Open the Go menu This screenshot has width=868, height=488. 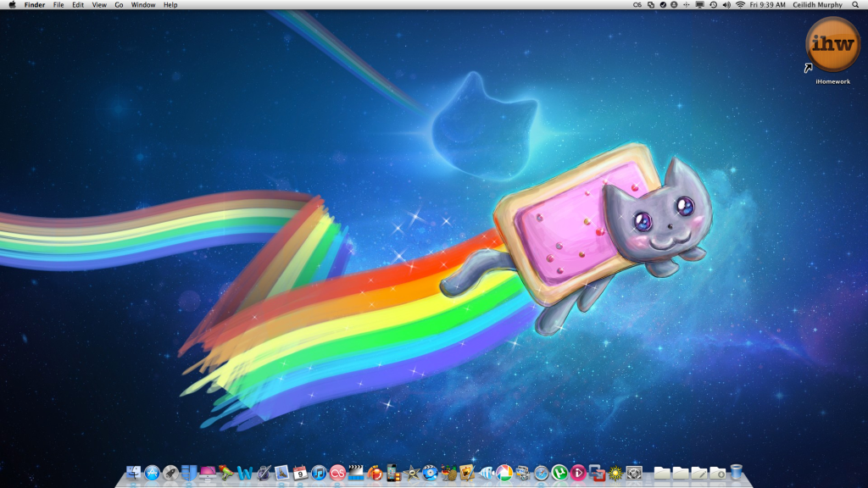coord(119,5)
